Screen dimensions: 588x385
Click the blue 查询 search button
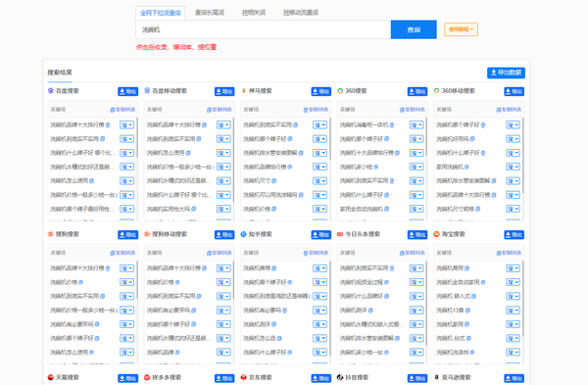pyautogui.click(x=414, y=29)
